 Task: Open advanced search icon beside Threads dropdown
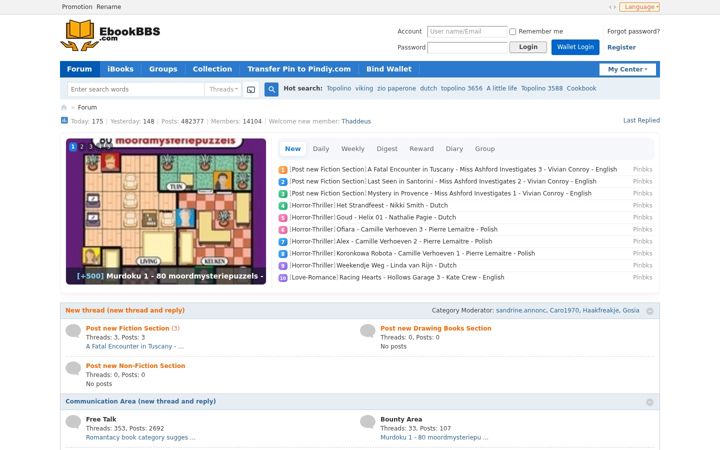click(x=251, y=90)
